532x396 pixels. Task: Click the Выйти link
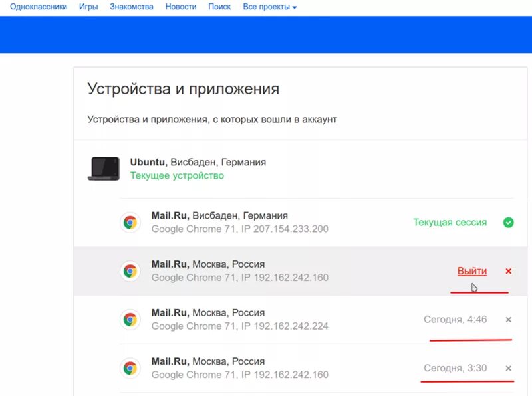click(472, 271)
